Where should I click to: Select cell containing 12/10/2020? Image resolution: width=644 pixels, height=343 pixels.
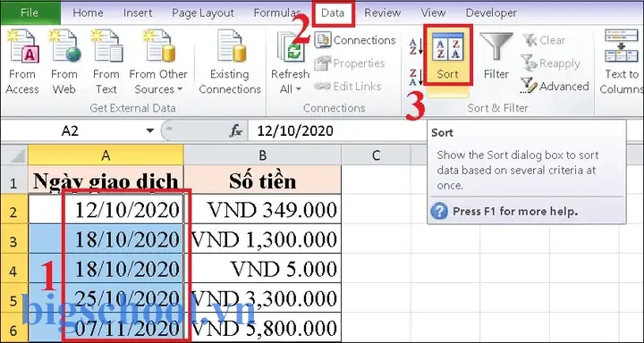(x=106, y=210)
